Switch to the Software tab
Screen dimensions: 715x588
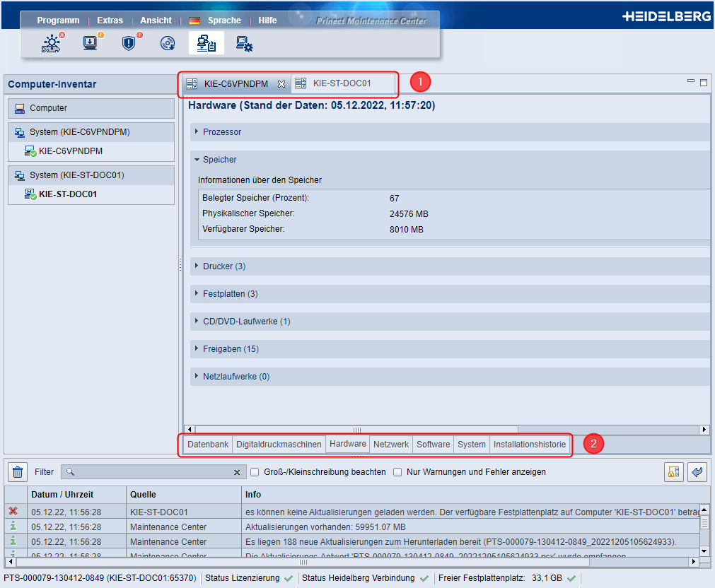coord(434,445)
